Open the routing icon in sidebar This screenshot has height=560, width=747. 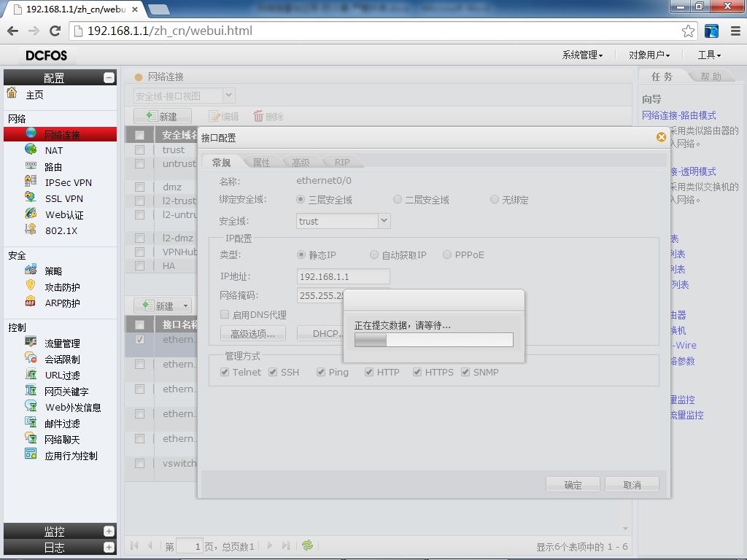coord(31,166)
